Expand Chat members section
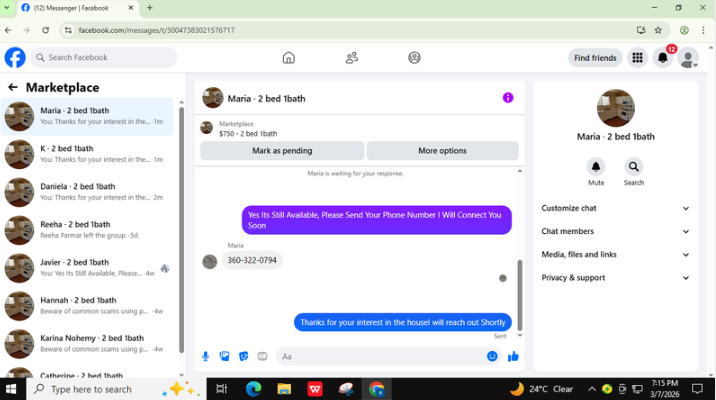This screenshot has height=400, width=716. pyautogui.click(x=615, y=232)
